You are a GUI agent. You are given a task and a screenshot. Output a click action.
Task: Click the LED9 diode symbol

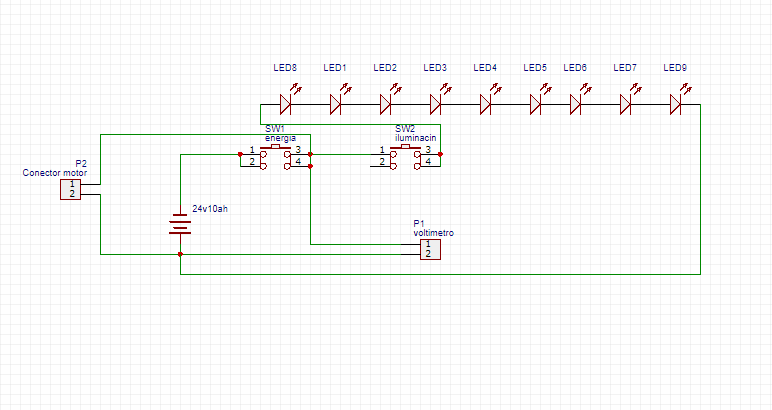point(675,103)
